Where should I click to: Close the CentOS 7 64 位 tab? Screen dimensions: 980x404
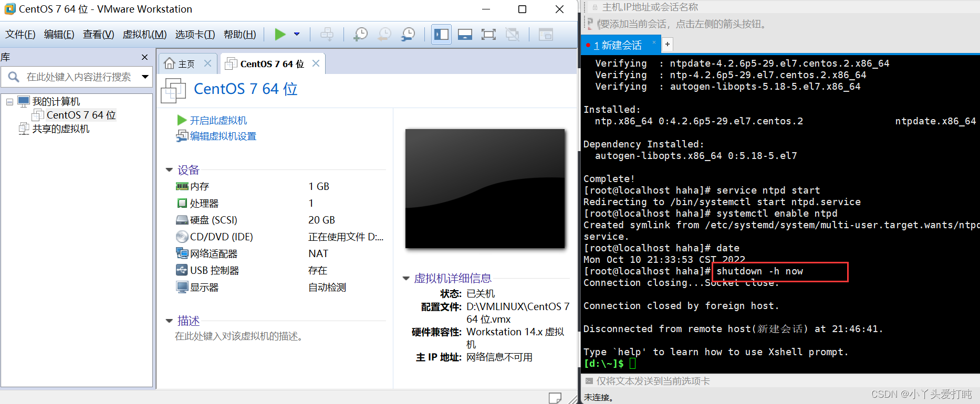pos(316,63)
